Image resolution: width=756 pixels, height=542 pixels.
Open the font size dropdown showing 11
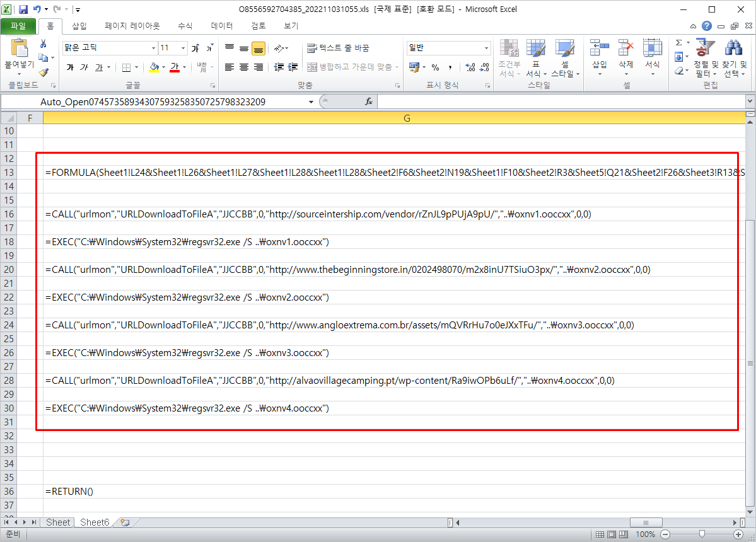click(x=183, y=48)
